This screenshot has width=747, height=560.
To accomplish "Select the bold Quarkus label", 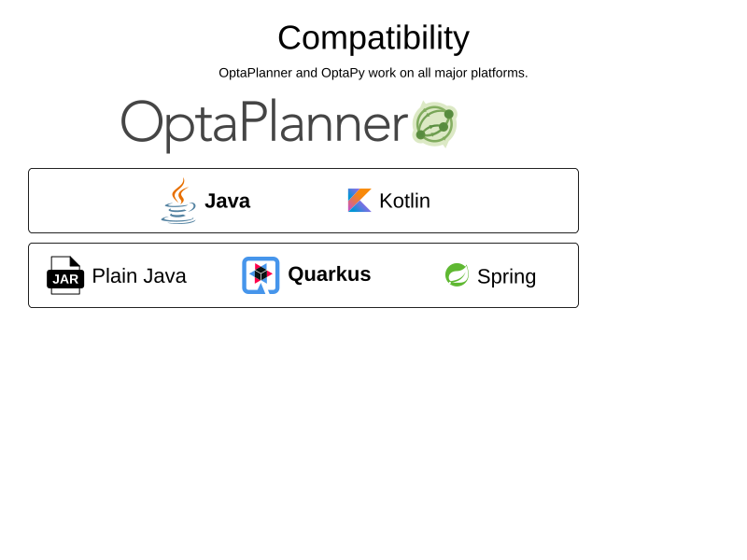I will [x=330, y=274].
